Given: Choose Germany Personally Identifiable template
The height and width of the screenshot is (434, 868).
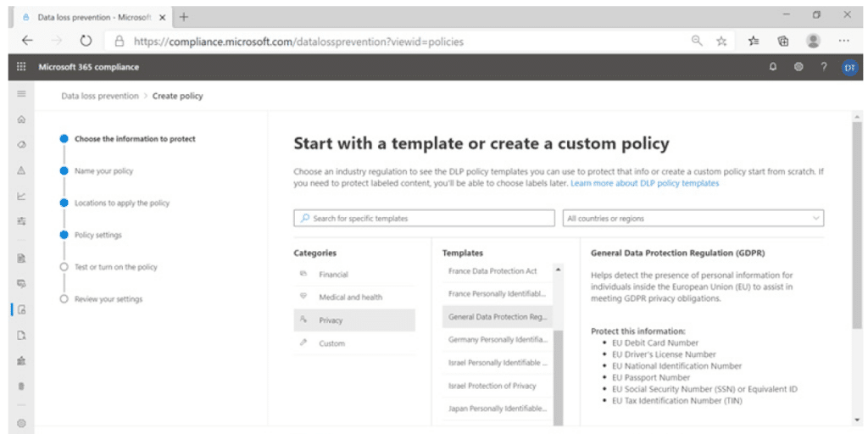Looking at the screenshot, I should click(x=497, y=339).
